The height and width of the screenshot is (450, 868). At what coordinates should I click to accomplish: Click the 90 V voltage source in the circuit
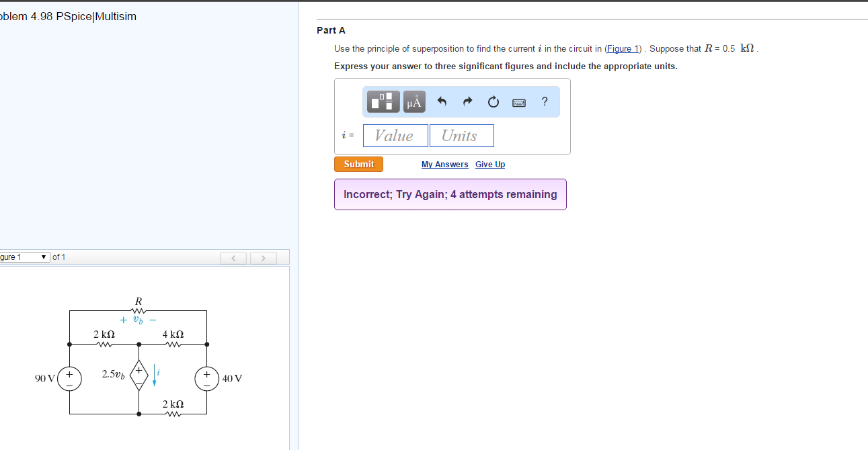click(69, 378)
